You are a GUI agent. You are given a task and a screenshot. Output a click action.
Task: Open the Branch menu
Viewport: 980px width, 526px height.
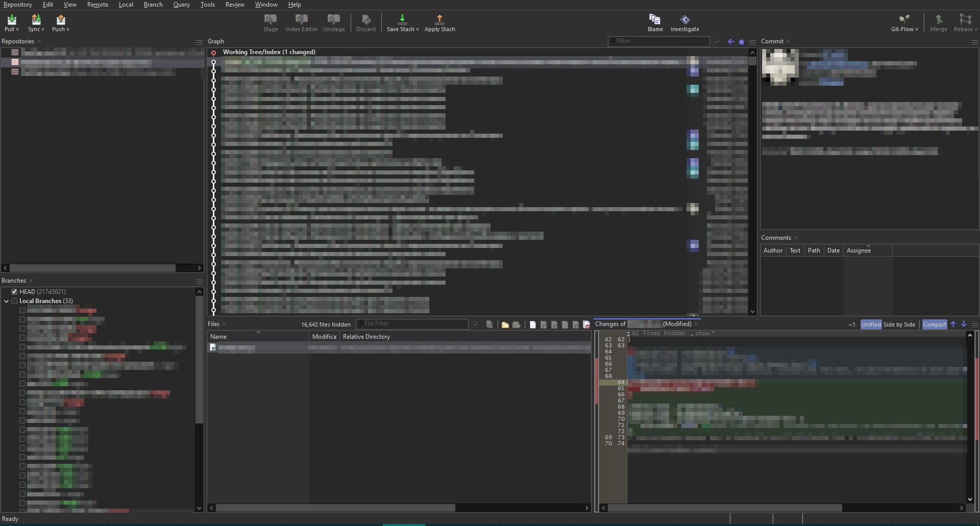tap(153, 5)
